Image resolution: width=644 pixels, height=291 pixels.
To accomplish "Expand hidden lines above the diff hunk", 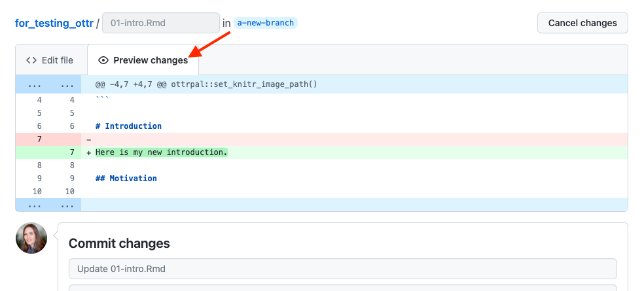I will [48, 84].
